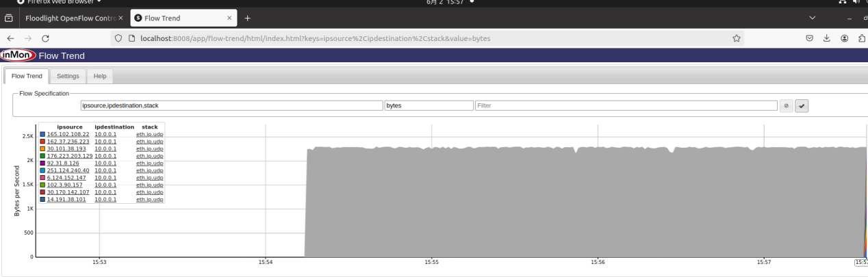Viewport: 868px width, 277px height.
Task: Open source link 102.3.90.157
Action: click(x=64, y=185)
